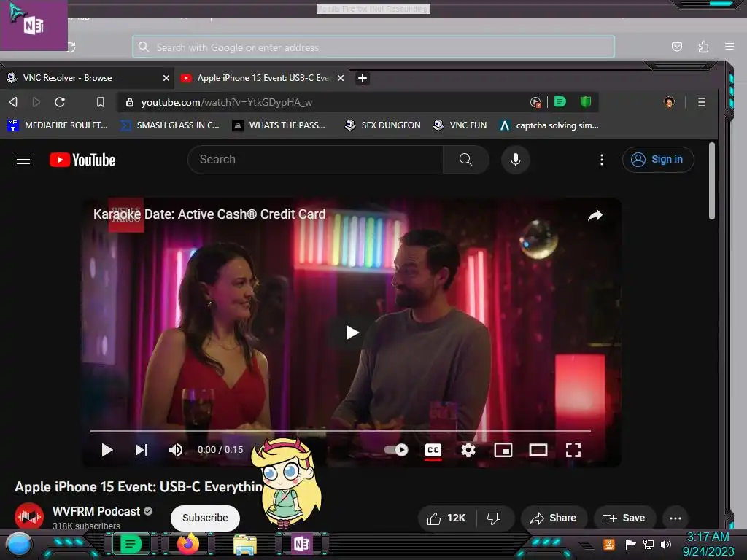Enable miniplayer mode
Image resolution: width=747 pixels, height=560 pixels.
coord(503,450)
